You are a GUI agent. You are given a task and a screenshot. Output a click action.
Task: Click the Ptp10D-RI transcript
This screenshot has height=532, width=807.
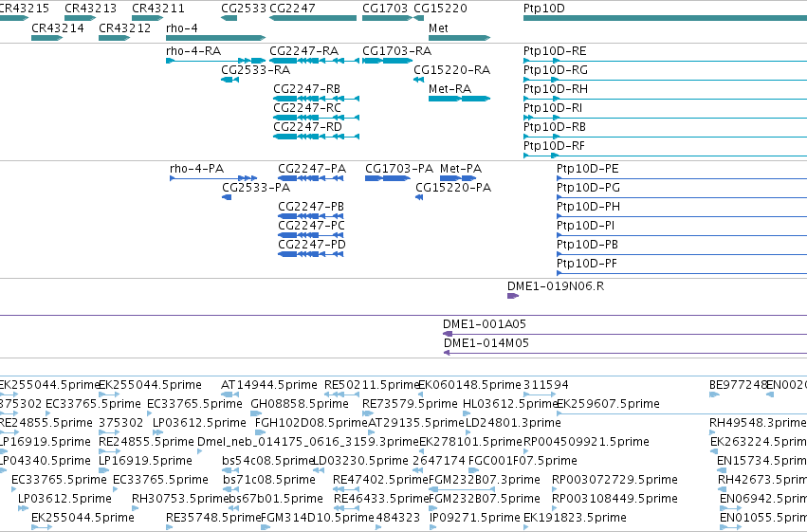point(665,118)
